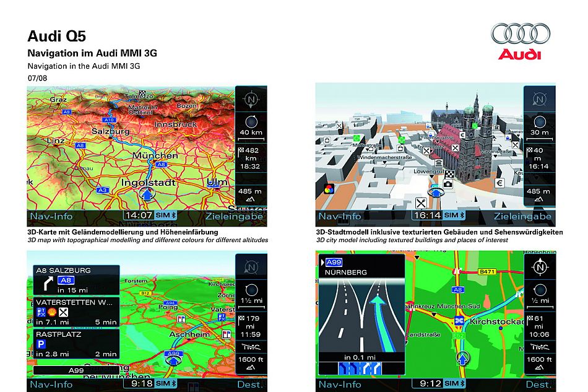588x392 pixels.
Task: Tap the blue parking P icon under RASTPLATZ
Action: (41, 343)
